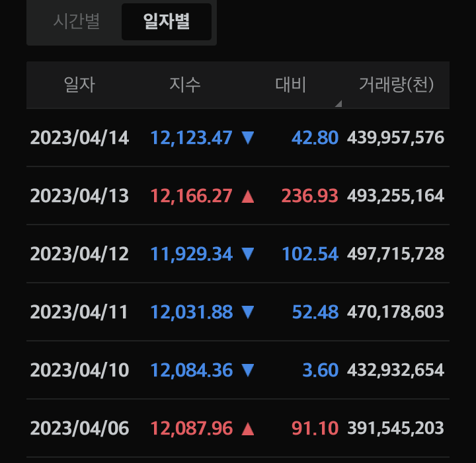Click volume 432,932,654
Screen dimensions: 476x463
point(395,371)
